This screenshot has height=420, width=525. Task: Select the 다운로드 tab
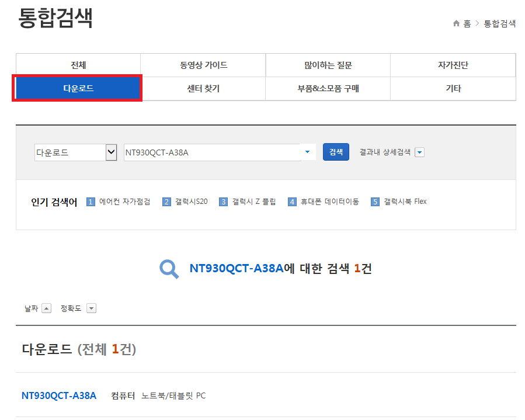[78, 88]
